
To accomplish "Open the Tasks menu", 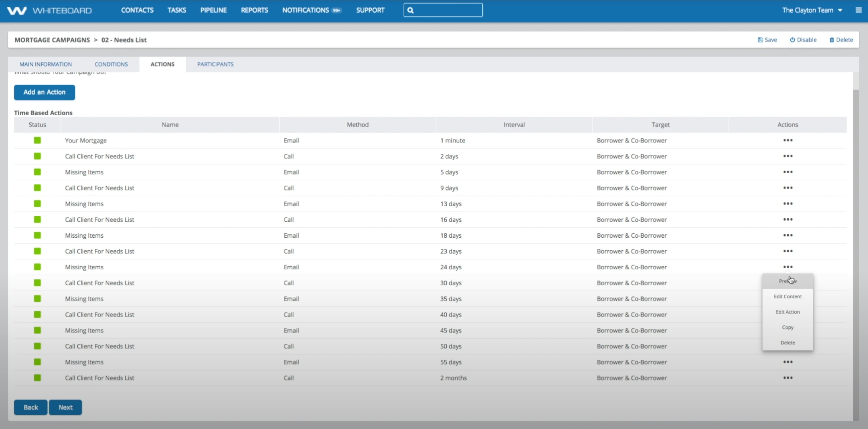I will point(177,10).
